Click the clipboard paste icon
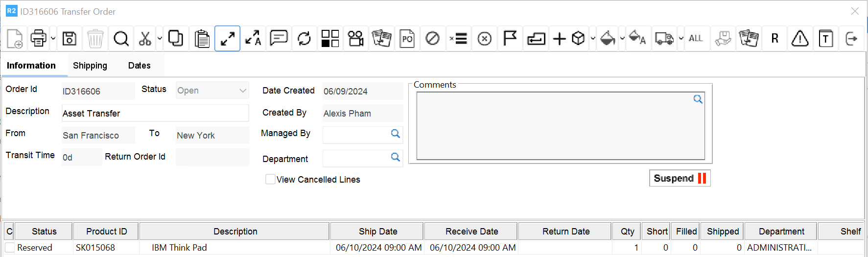This screenshot has height=257, width=868. [202, 38]
